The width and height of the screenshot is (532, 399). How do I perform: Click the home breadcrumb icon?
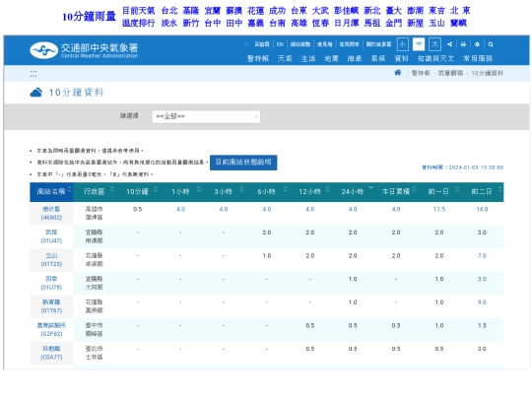point(398,73)
